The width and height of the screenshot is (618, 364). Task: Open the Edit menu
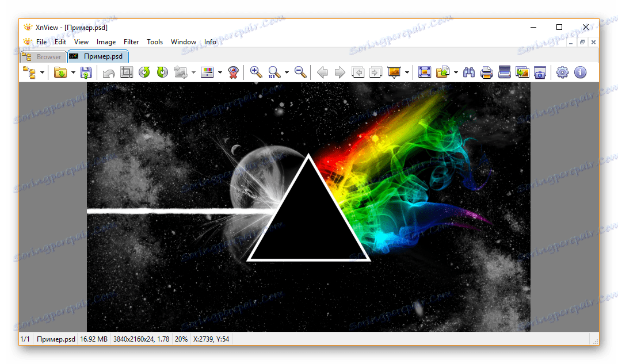pos(60,42)
